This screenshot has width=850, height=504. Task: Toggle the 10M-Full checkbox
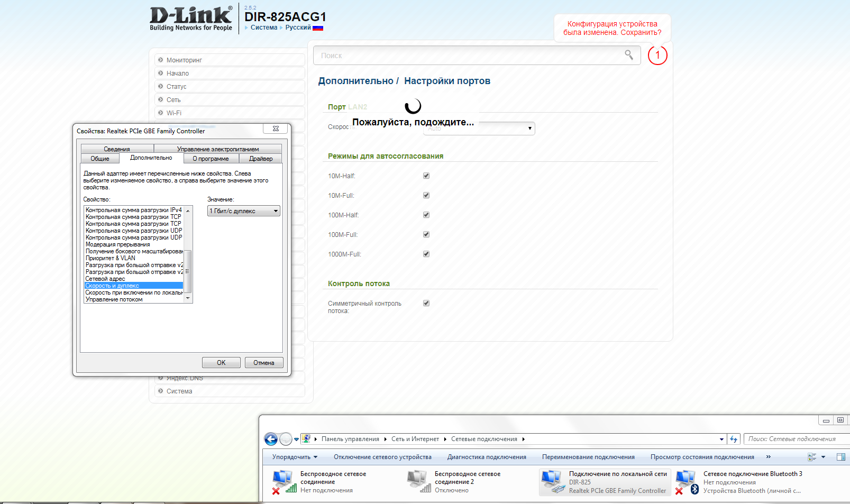(x=426, y=195)
